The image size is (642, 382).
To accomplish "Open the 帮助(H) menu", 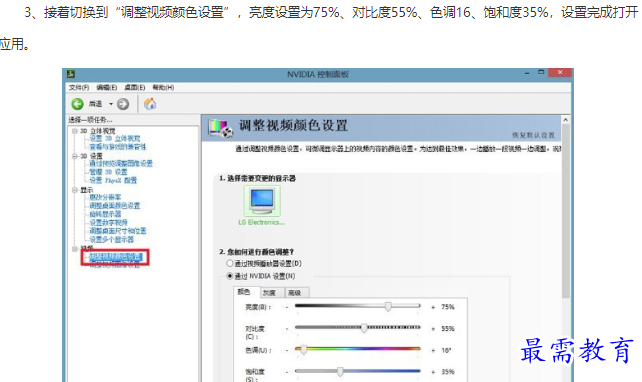I will pos(163,88).
